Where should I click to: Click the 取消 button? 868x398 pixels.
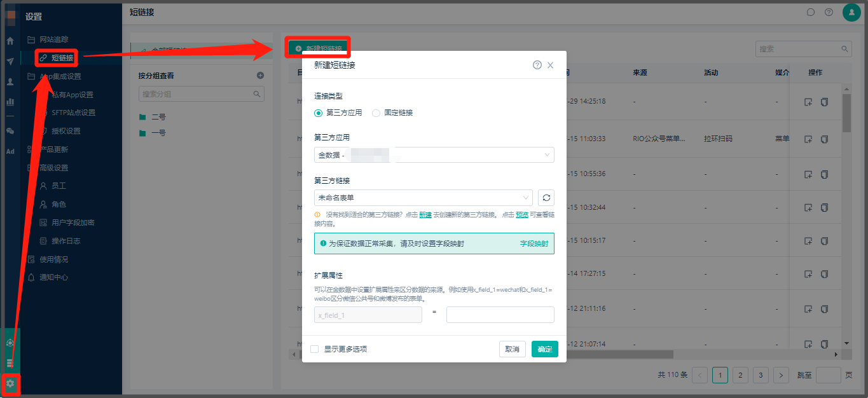tap(513, 349)
